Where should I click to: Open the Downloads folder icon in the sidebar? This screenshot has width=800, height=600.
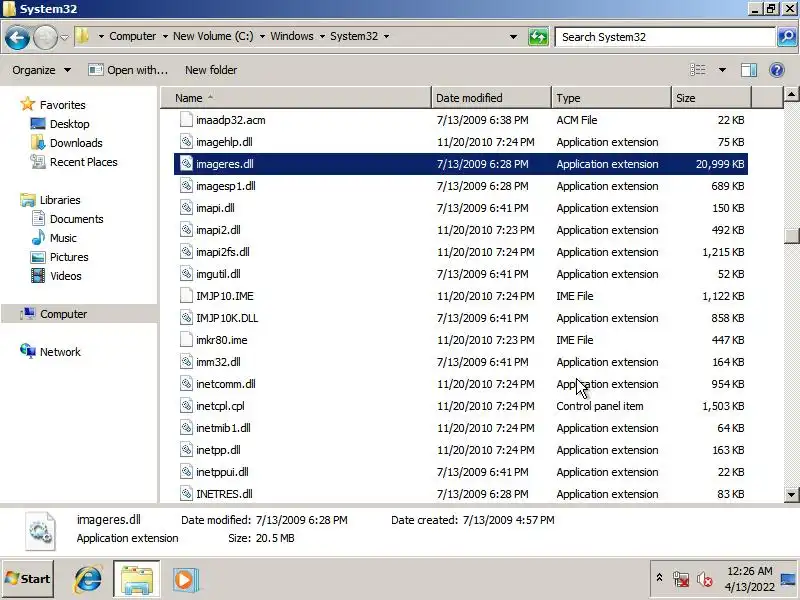click(x=38, y=143)
